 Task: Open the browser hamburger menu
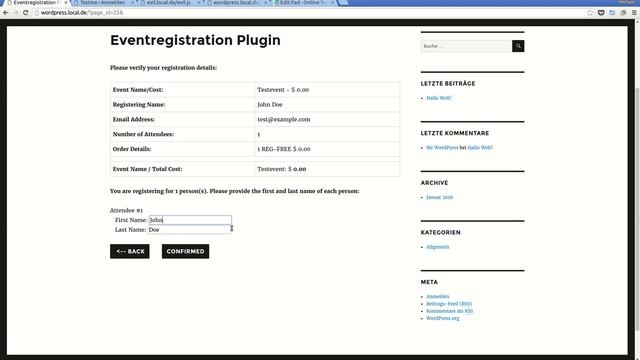coord(634,13)
